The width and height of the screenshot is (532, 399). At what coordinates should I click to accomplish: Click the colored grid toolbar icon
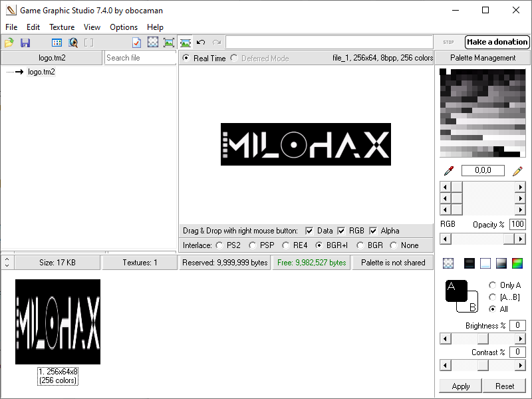[x=57, y=43]
